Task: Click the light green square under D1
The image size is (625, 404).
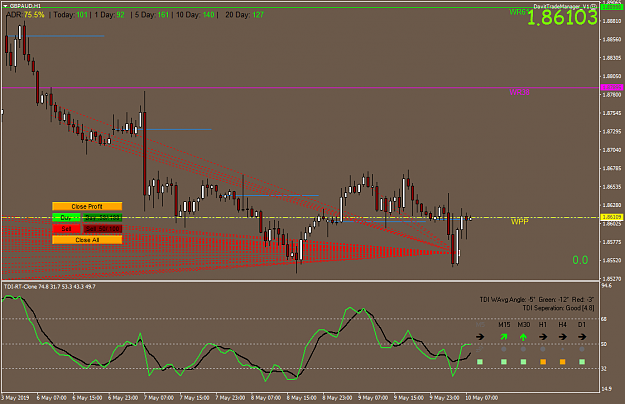Action: pos(582,362)
